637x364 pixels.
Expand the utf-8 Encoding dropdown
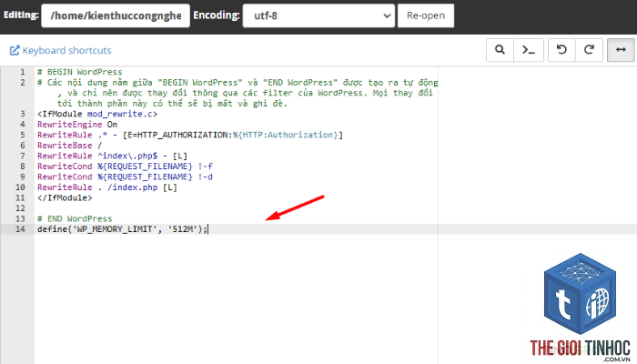click(x=318, y=15)
